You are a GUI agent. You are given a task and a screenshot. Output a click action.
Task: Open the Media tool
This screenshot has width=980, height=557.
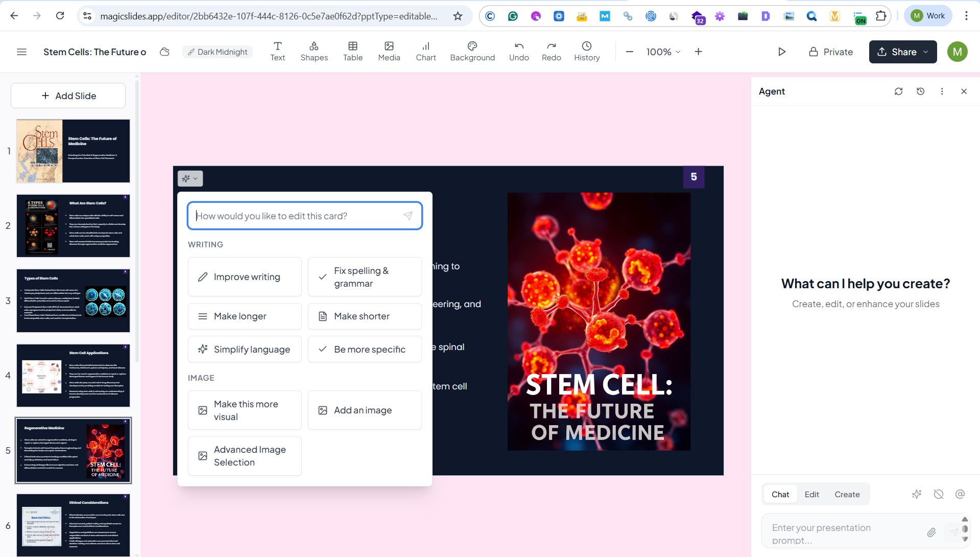coord(389,52)
